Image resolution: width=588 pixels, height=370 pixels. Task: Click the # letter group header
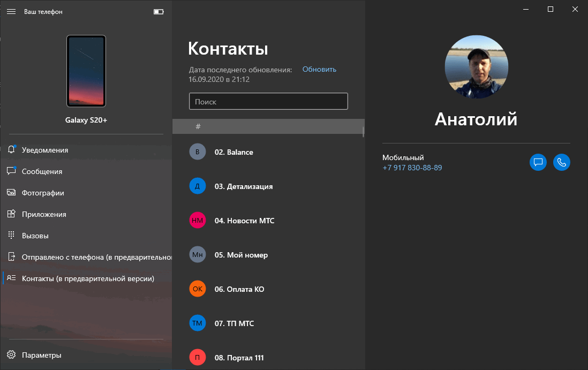click(x=268, y=126)
